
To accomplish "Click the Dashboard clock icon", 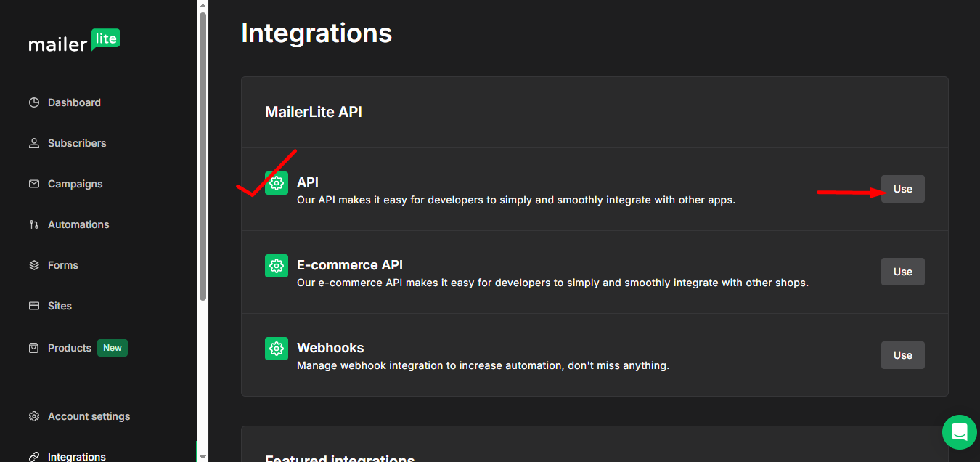I will tap(33, 102).
